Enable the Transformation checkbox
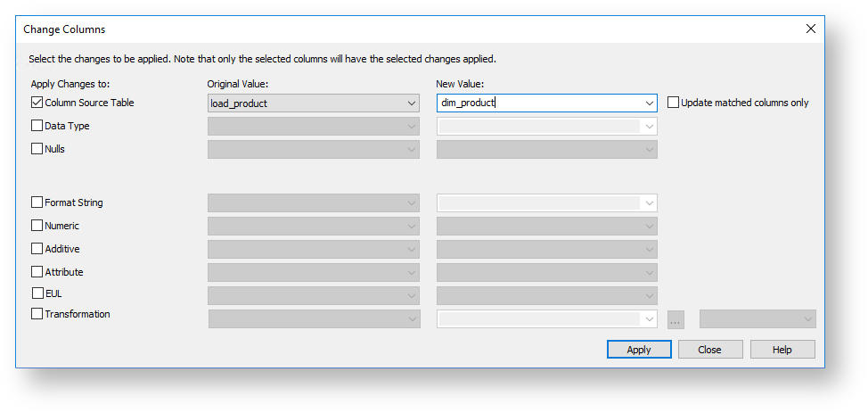The height and width of the screenshot is (413, 868). [x=37, y=314]
